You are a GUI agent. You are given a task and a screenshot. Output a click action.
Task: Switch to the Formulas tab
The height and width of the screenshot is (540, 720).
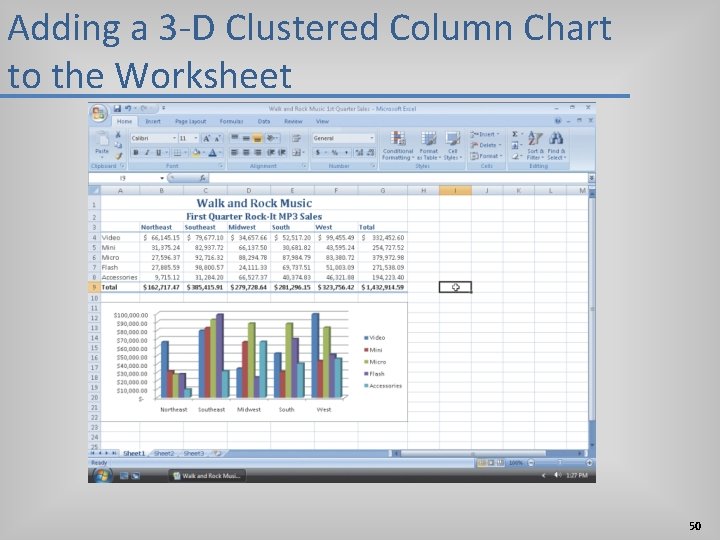(231, 122)
